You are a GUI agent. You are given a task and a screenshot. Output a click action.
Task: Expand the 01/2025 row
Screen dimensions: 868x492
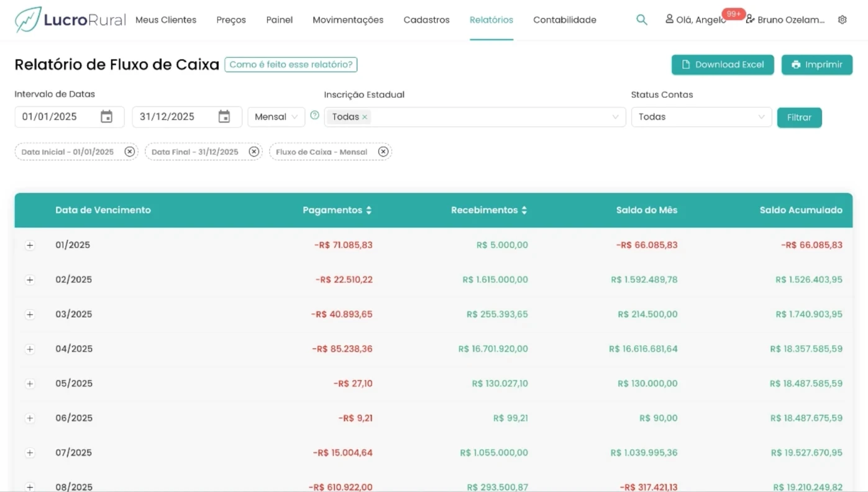click(x=30, y=245)
